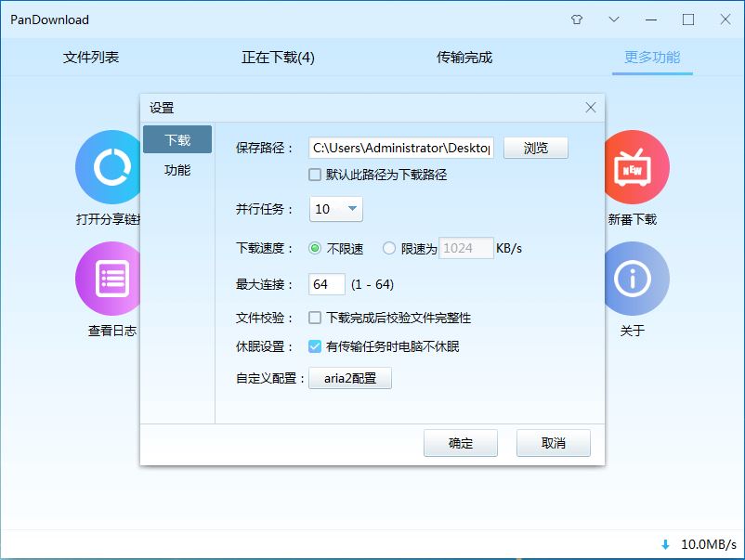This screenshot has height=560, width=745.
Task: Open the title bar dropdown chevron menu
Action: [614, 20]
